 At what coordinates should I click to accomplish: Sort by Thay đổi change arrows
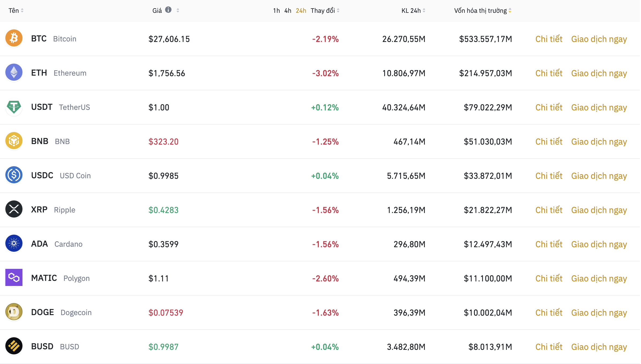tap(338, 10)
